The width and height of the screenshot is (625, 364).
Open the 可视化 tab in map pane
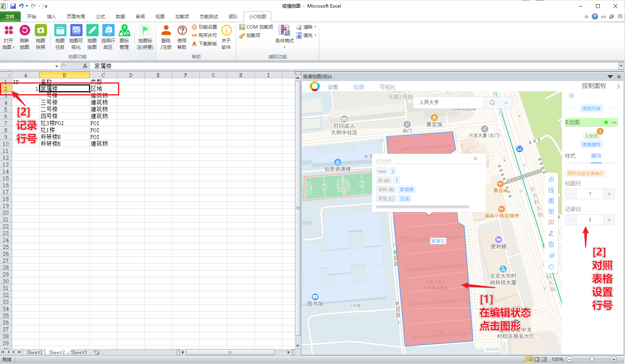click(387, 87)
